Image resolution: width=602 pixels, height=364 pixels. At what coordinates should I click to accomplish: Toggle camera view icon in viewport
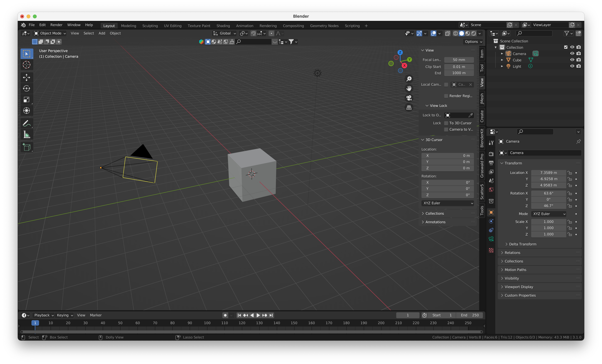point(409,98)
